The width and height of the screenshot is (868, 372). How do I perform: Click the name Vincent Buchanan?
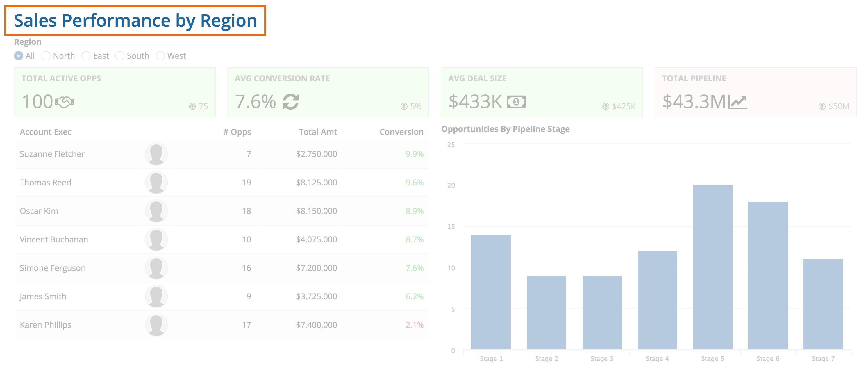coord(54,239)
